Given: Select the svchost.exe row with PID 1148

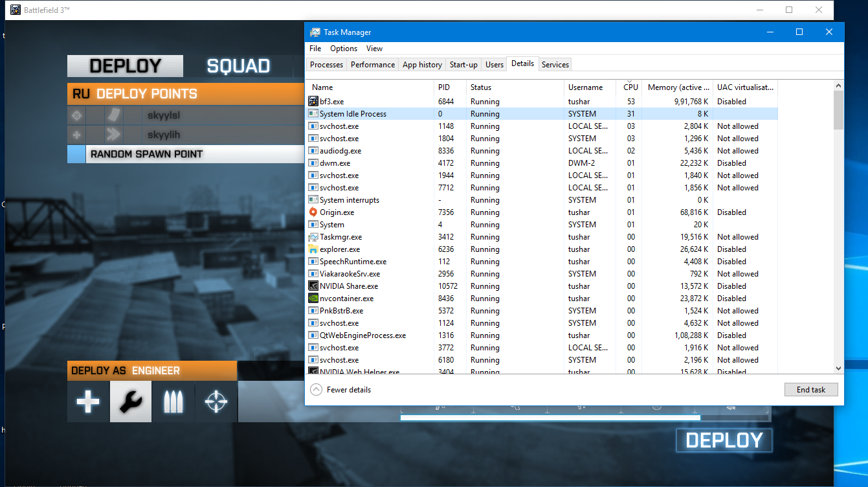Looking at the screenshot, I should point(542,126).
